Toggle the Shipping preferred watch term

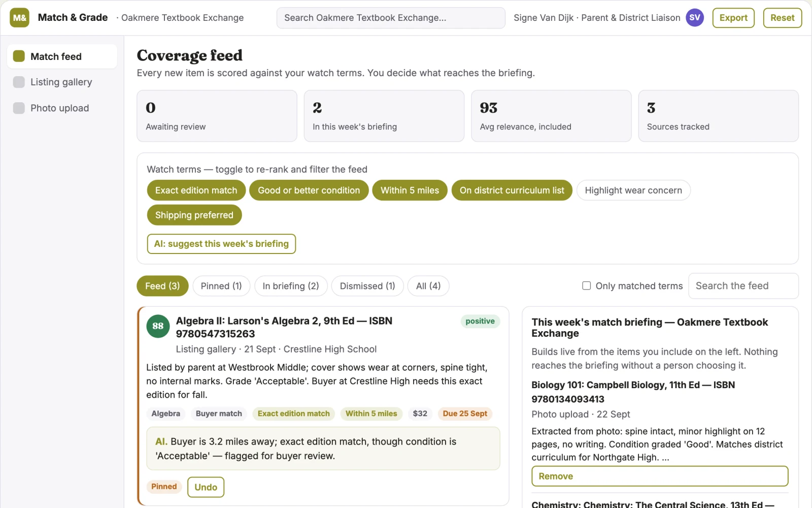tap(194, 215)
